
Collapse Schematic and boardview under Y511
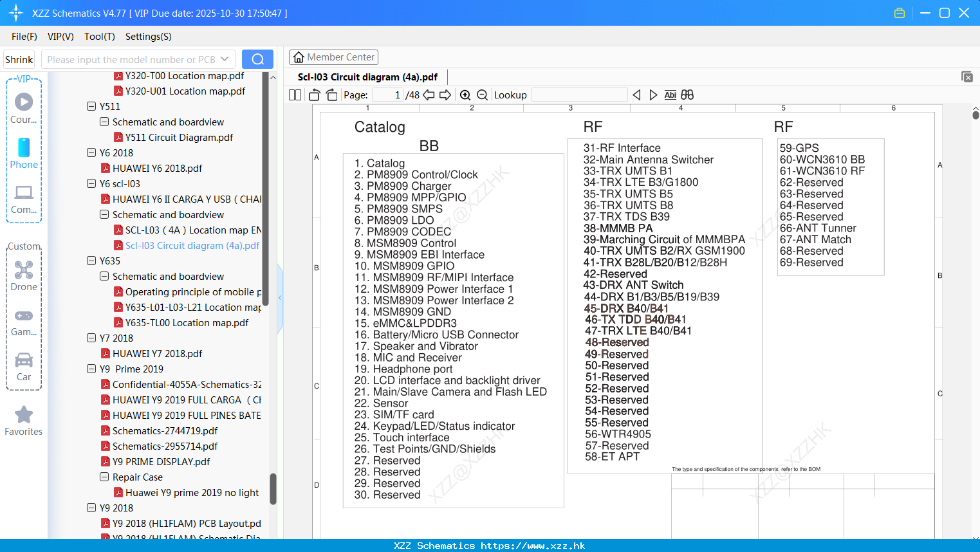[x=104, y=122]
